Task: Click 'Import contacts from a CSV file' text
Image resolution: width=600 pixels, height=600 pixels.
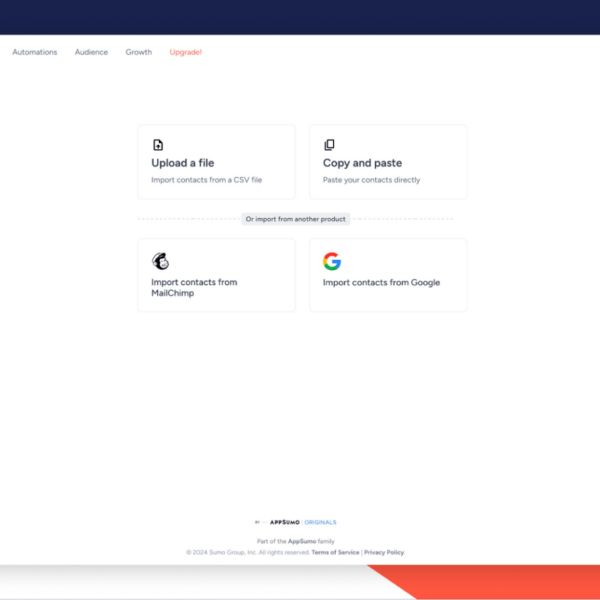Action: (x=207, y=180)
